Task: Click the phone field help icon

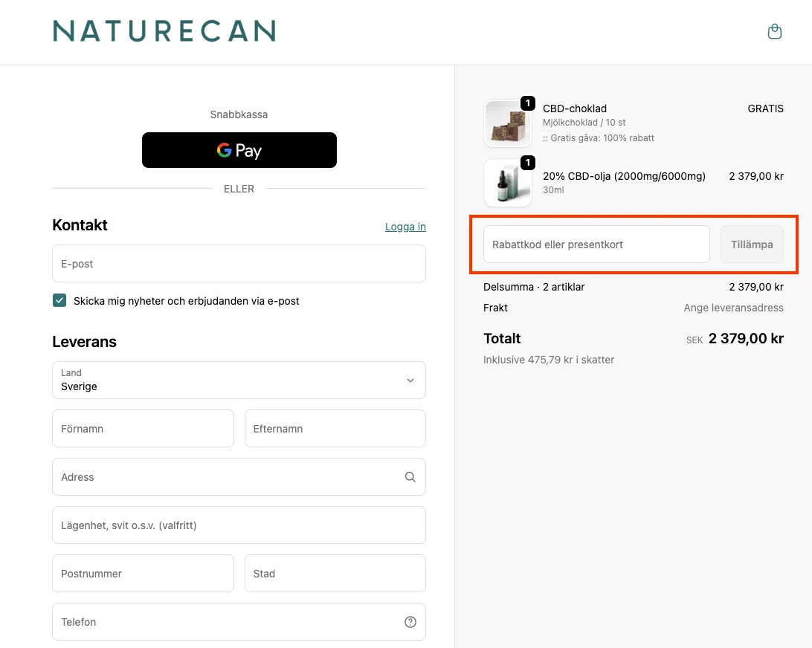Action: tap(410, 622)
